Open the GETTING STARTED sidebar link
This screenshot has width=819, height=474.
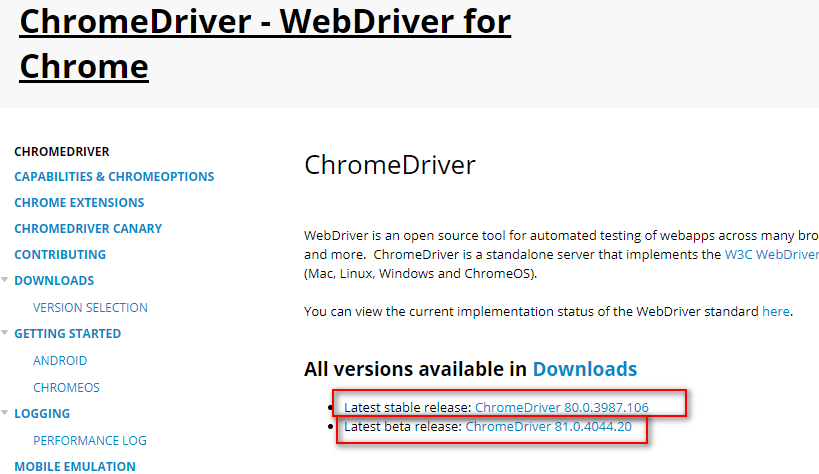[67, 334]
